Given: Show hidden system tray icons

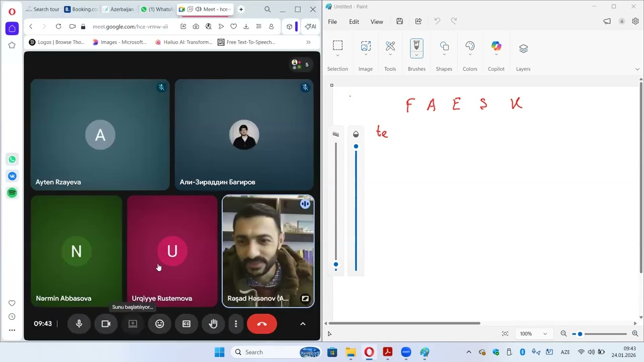Looking at the screenshot, I should [x=469, y=352].
